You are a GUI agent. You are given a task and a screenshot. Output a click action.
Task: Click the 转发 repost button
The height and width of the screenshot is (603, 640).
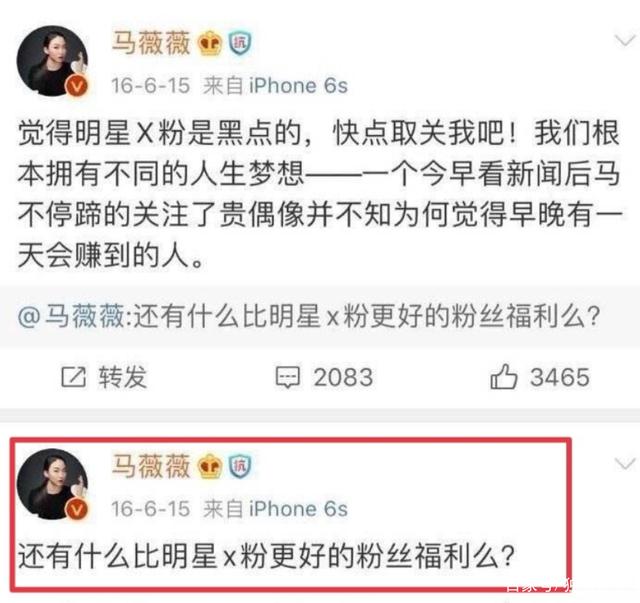104,376
